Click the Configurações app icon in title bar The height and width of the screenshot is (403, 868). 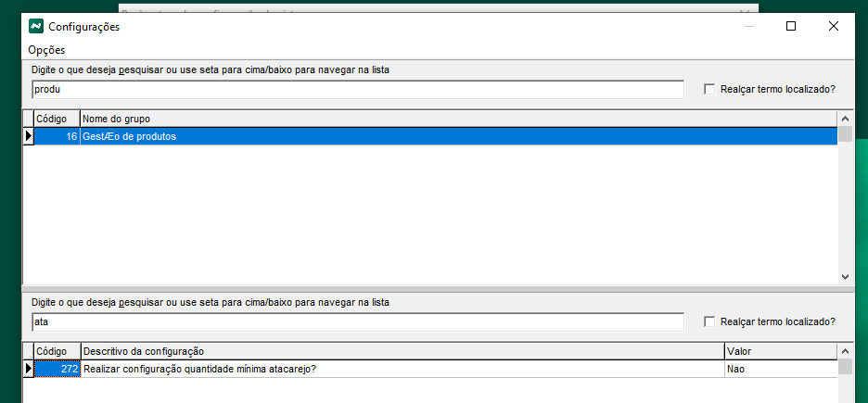[x=36, y=27]
